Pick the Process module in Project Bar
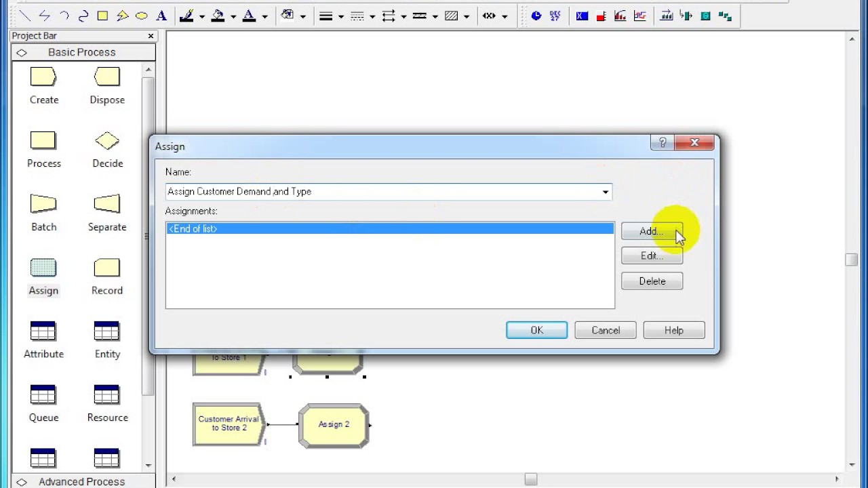 43,150
